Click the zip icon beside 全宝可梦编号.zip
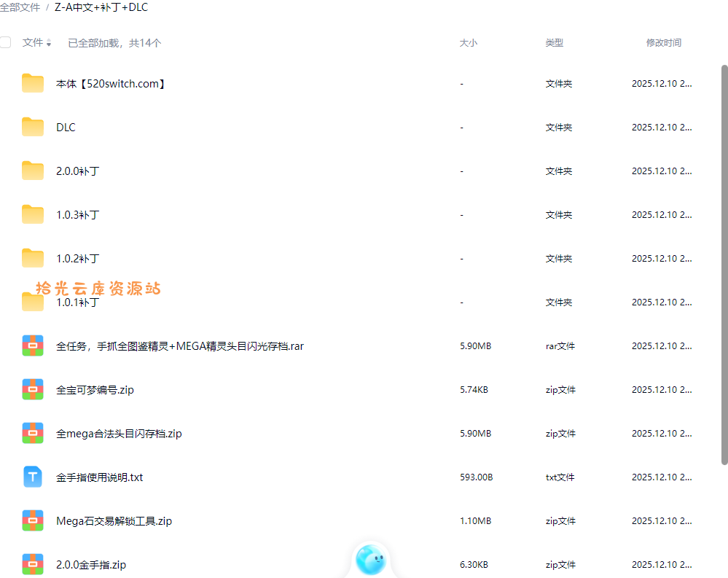The image size is (728, 578). click(32, 389)
